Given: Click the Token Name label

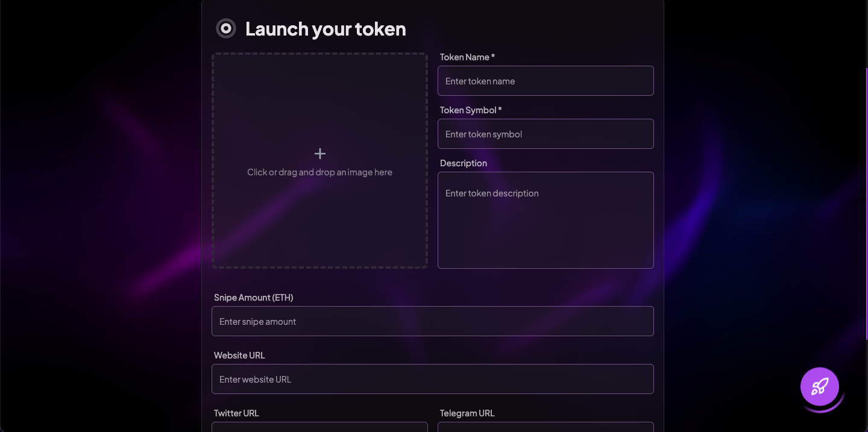Looking at the screenshot, I should pyautogui.click(x=467, y=57).
